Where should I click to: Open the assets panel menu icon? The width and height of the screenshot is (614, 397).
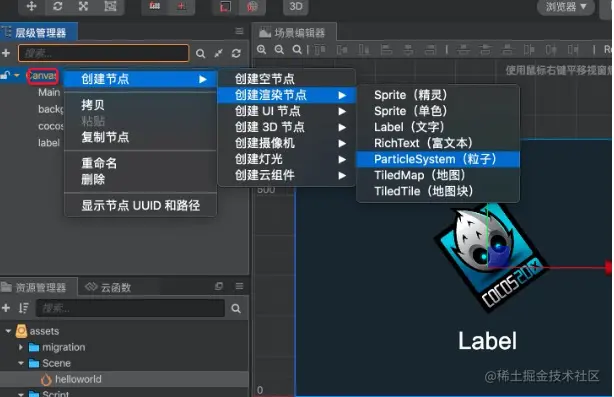[x=239, y=286]
